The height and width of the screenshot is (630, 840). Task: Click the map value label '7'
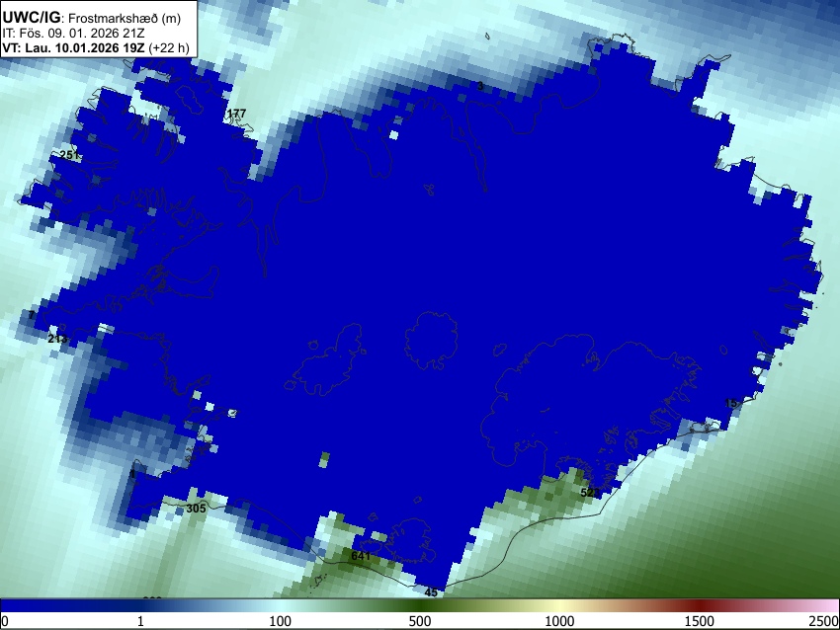[33, 315]
